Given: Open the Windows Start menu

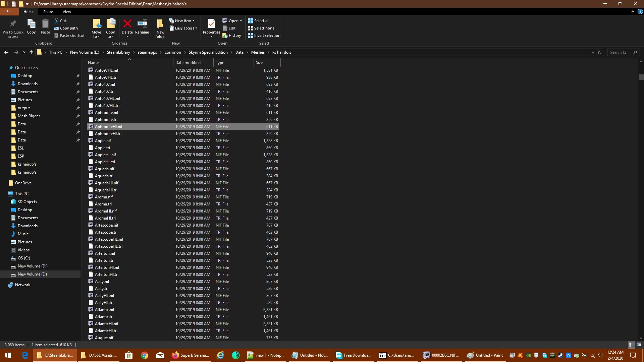Looking at the screenshot, I should (8, 355).
